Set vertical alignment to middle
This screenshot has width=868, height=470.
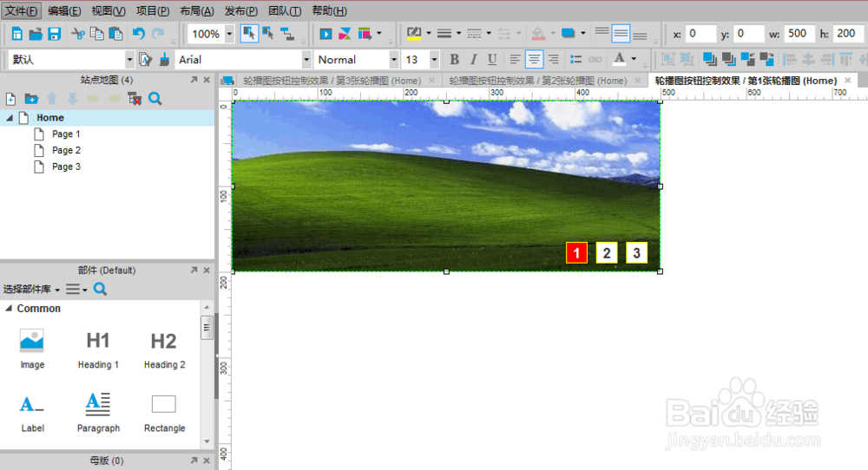pos(621,34)
